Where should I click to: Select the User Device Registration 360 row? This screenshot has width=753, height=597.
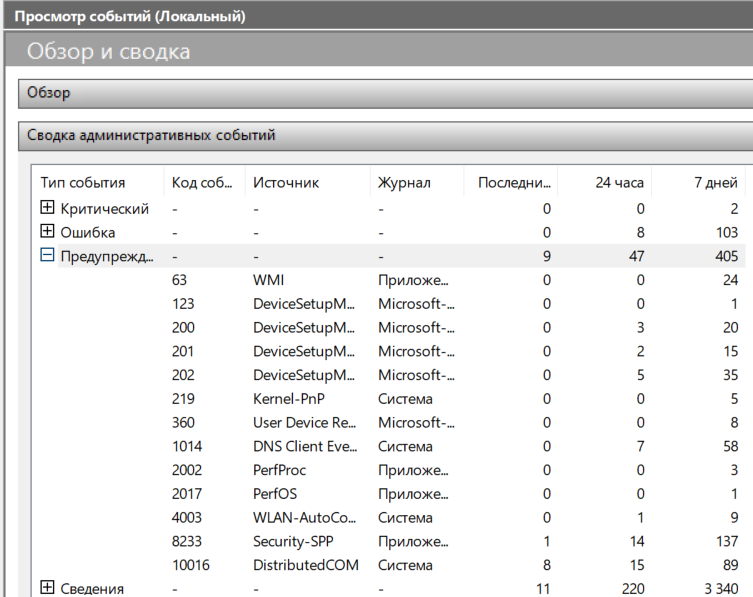pos(304,423)
